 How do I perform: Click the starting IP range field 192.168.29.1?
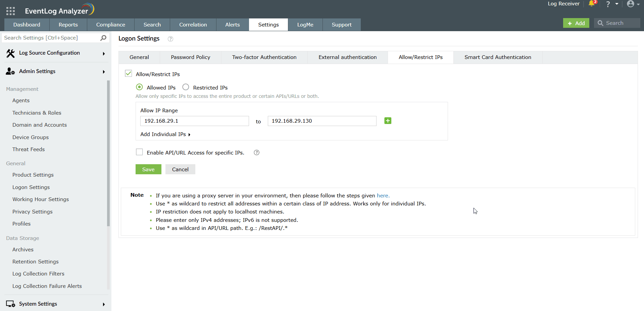pos(194,121)
